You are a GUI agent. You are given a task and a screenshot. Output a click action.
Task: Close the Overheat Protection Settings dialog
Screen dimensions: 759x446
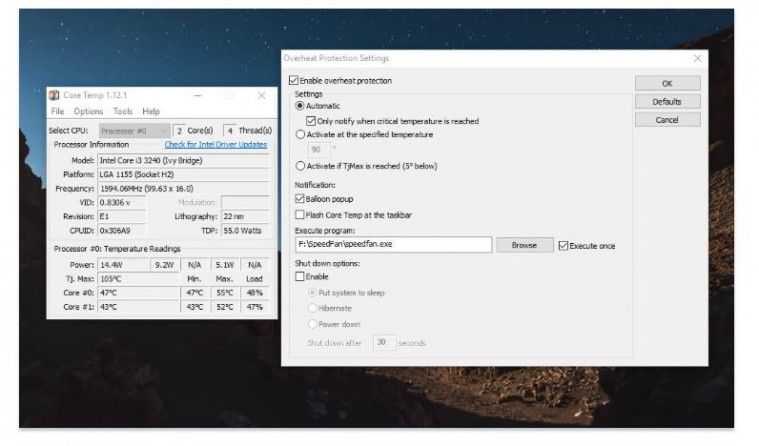point(697,58)
